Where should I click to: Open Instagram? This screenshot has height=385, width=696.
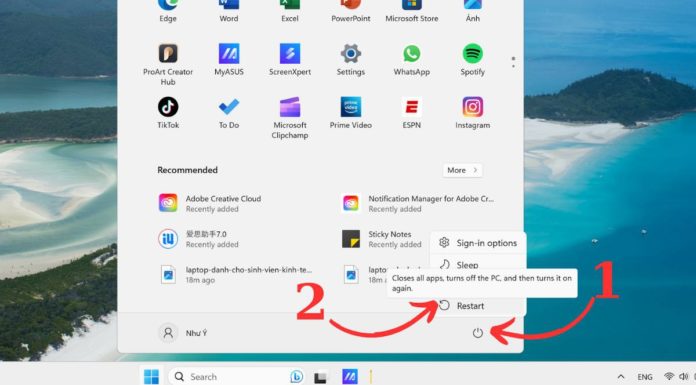(x=472, y=113)
